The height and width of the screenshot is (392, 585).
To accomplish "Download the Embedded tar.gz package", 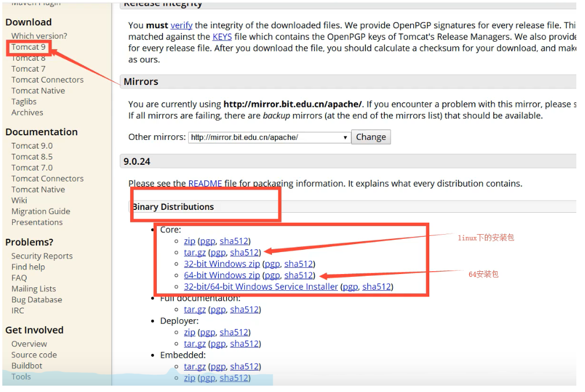I will [x=195, y=367].
